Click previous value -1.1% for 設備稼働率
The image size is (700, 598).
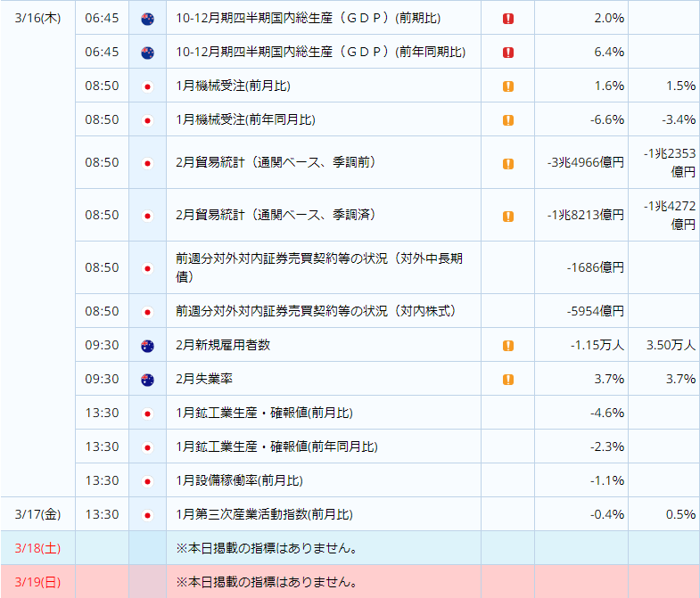click(607, 480)
